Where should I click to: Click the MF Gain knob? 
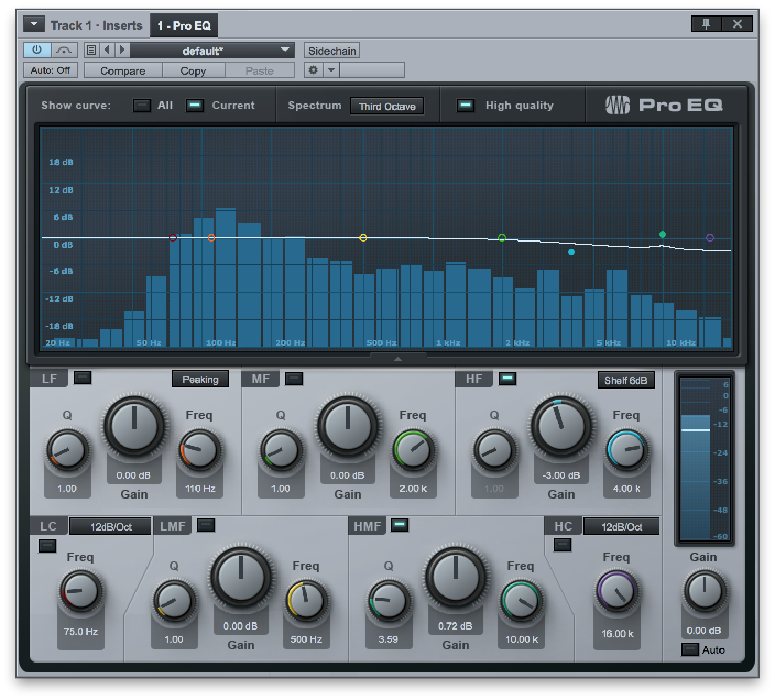(x=348, y=425)
